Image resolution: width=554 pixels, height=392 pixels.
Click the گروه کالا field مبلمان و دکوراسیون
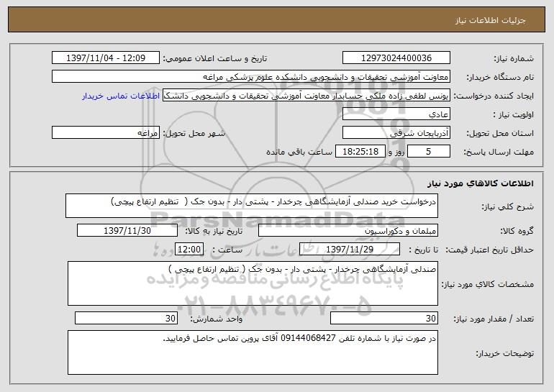click(348, 231)
